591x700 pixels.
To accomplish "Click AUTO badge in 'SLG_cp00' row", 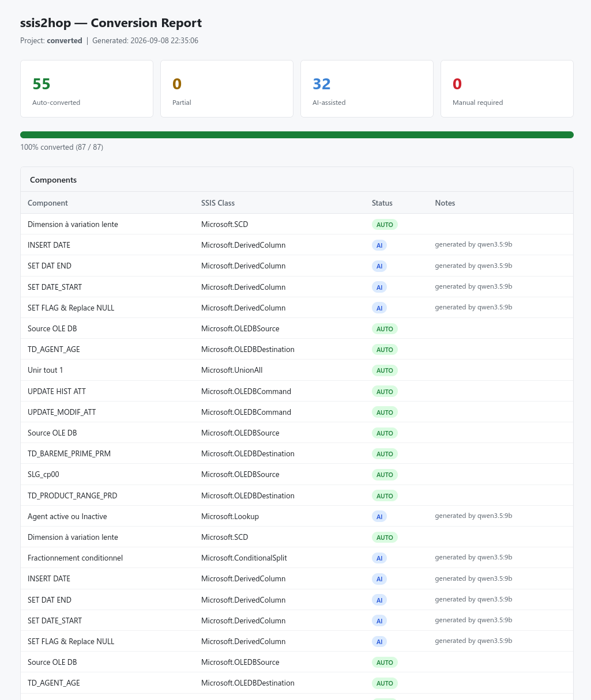I will pos(385,475).
